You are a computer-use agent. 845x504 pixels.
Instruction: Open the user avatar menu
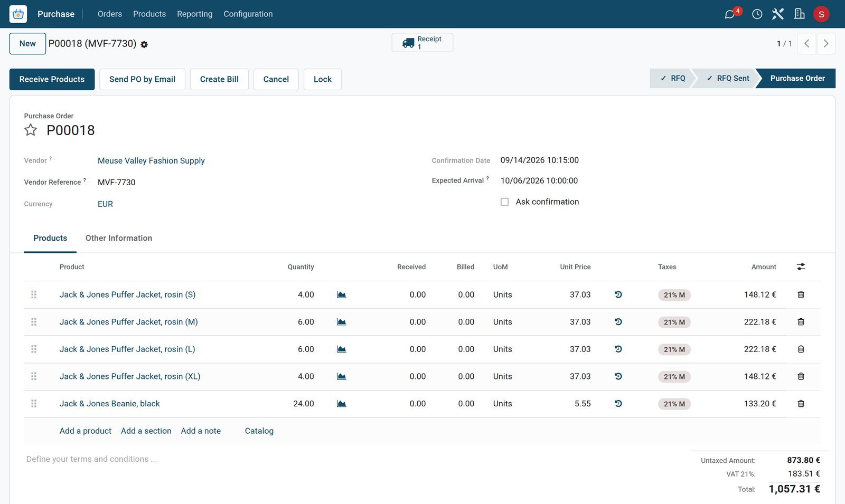coord(821,14)
